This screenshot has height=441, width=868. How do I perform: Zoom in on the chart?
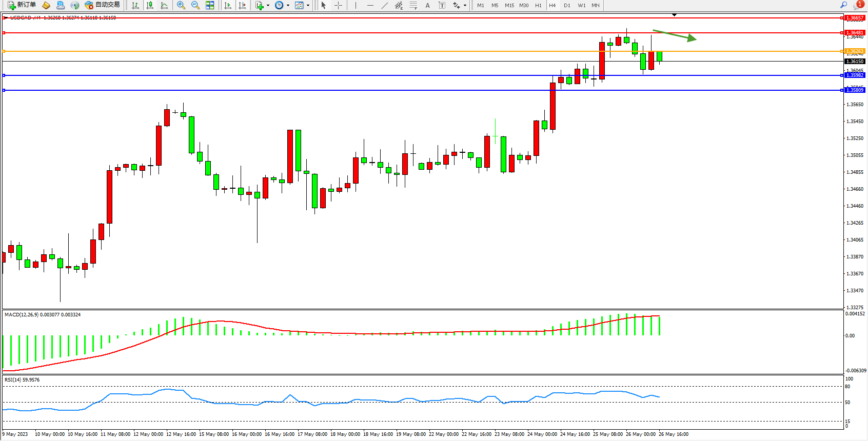click(181, 5)
